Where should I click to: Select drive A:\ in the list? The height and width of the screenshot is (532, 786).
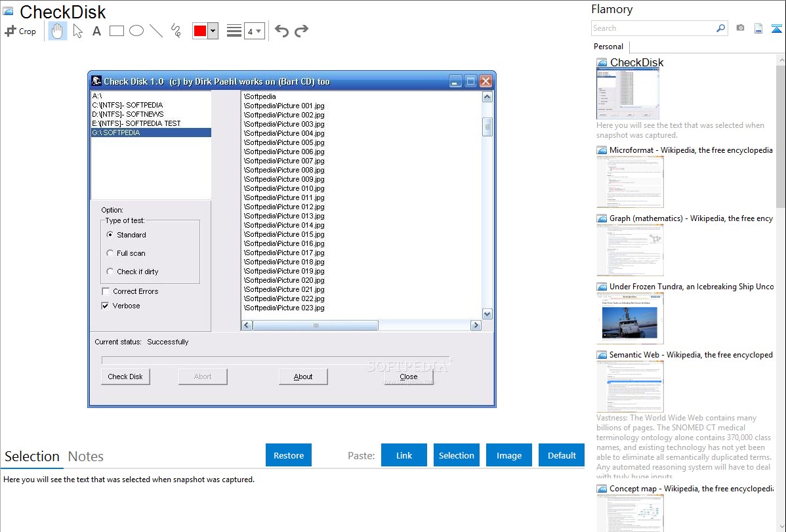(151, 96)
